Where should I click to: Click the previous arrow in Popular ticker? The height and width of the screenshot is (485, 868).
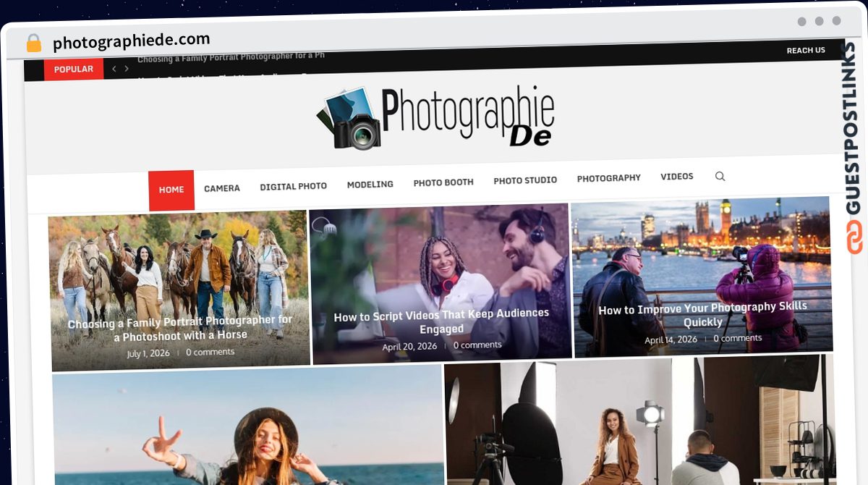tap(114, 69)
